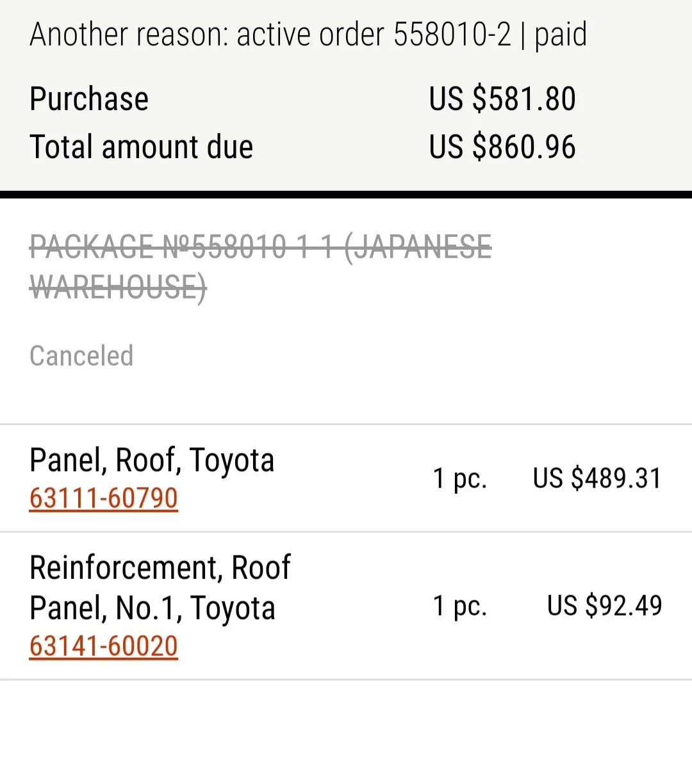Tap the crossed-out package №558010-1-1 title
692x784 pixels.
click(x=260, y=247)
